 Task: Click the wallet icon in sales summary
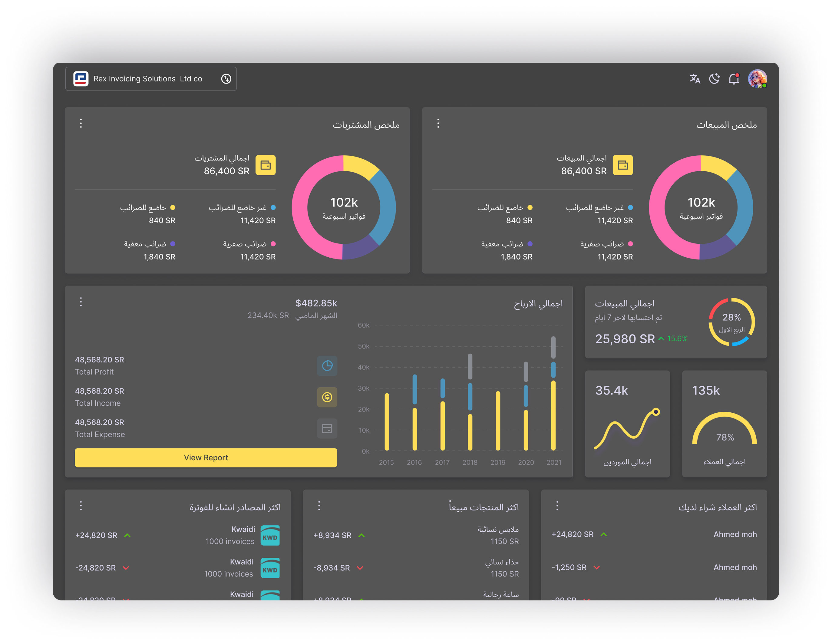point(622,165)
